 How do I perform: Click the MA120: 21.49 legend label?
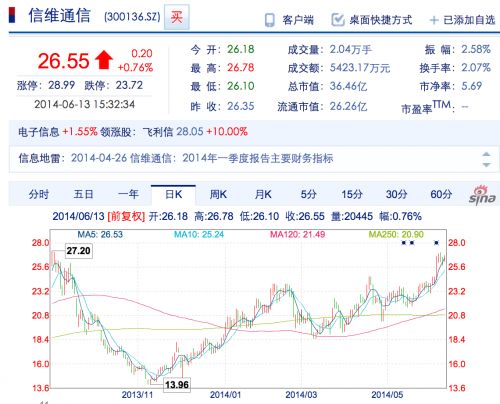(297, 235)
